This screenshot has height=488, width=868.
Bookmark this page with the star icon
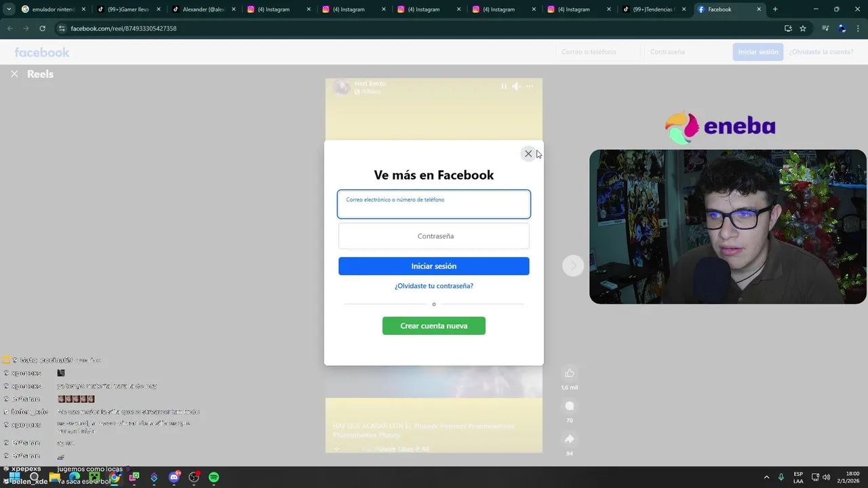(x=803, y=28)
